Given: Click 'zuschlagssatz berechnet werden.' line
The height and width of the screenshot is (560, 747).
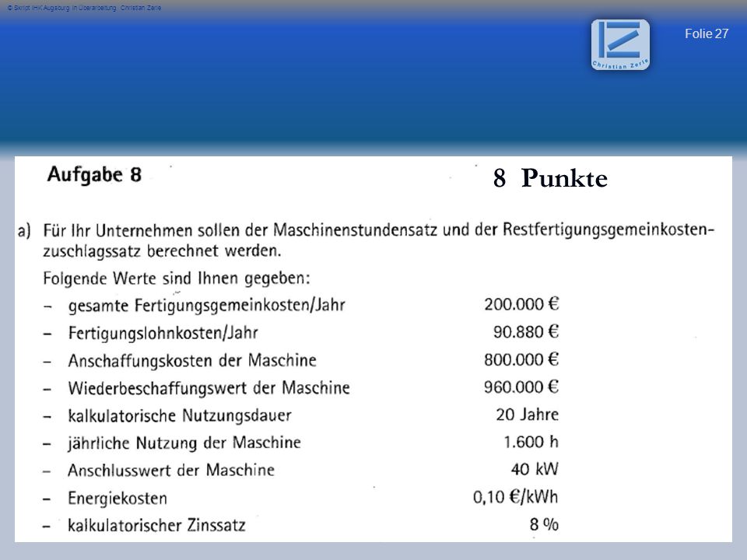Looking at the screenshot, I should click(x=162, y=251).
